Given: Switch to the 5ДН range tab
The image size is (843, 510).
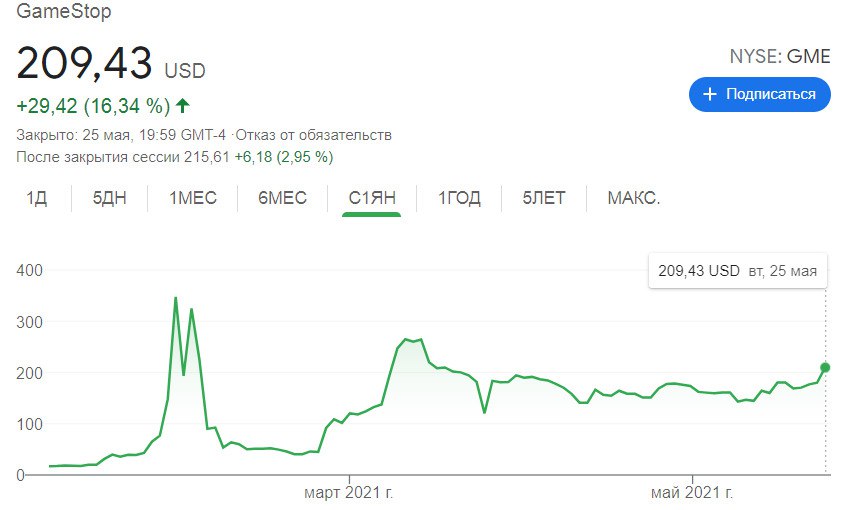Looking at the screenshot, I should [x=110, y=198].
